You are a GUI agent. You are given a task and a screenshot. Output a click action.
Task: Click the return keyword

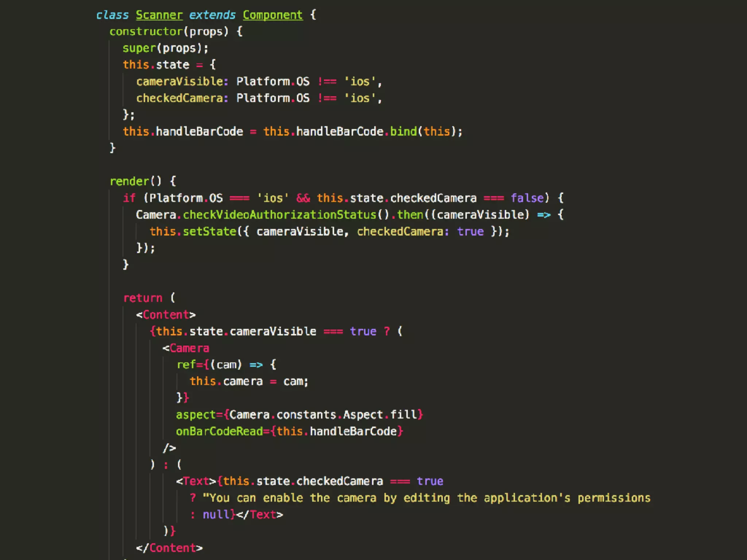143,298
